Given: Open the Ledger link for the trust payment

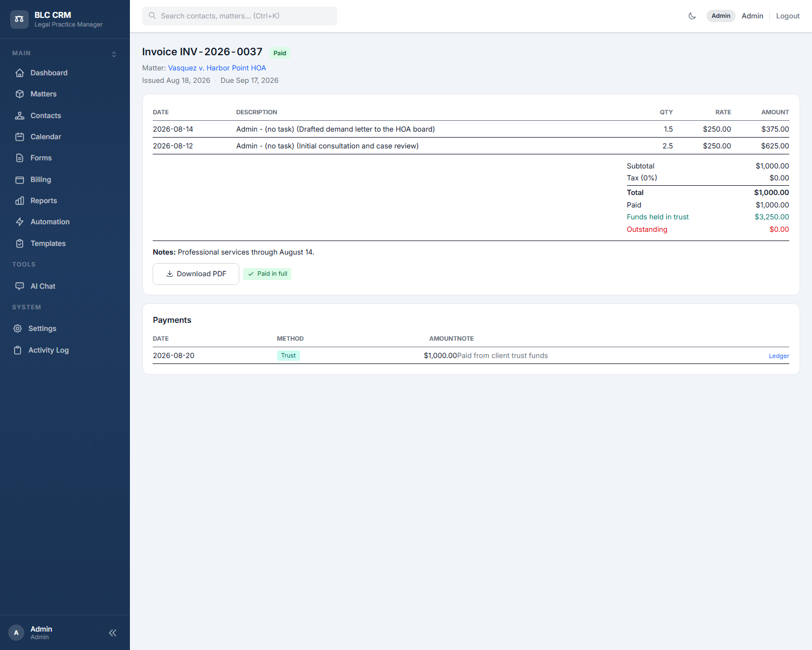Looking at the screenshot, I should pyautogui.click(x=779, y=356).
